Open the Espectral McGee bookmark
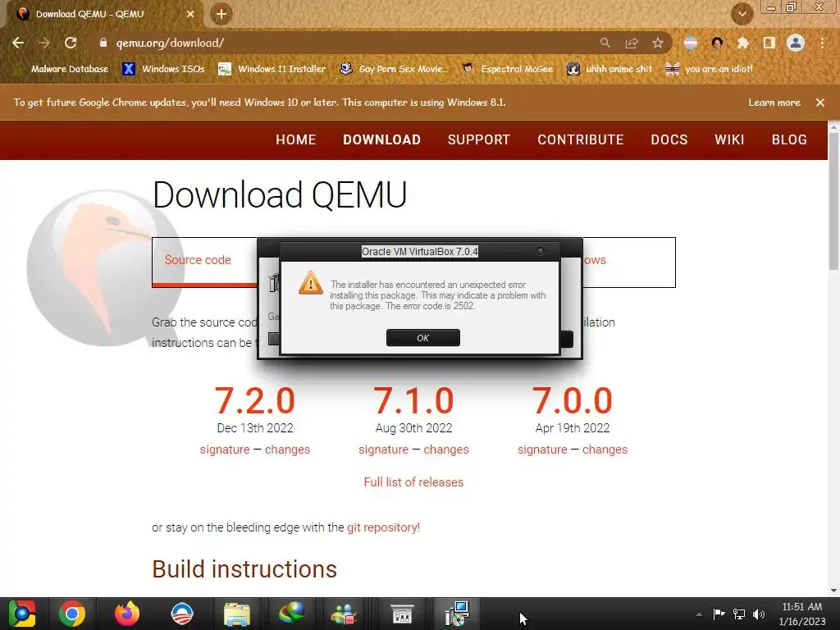Screen dimensions: 840x630 coord(508,69)
